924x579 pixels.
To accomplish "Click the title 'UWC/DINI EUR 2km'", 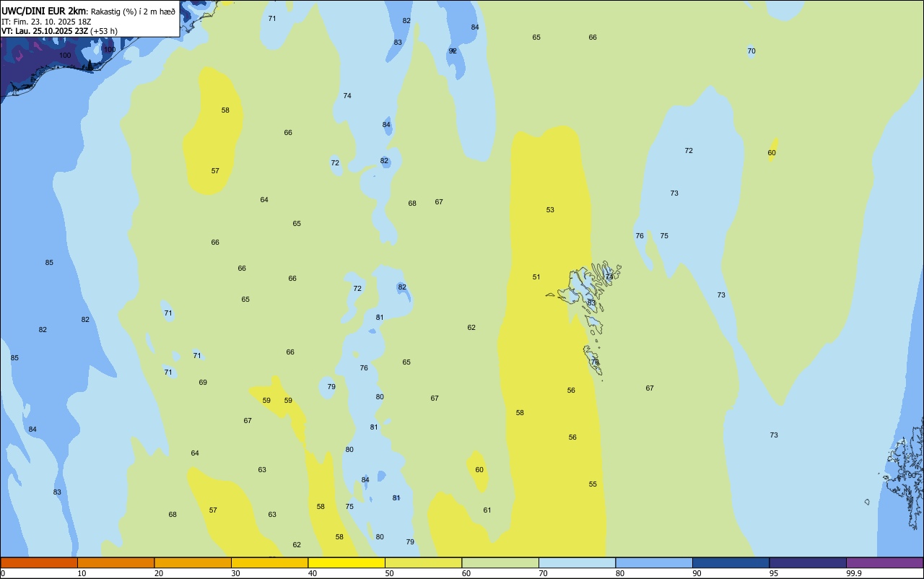I will 44,11.
